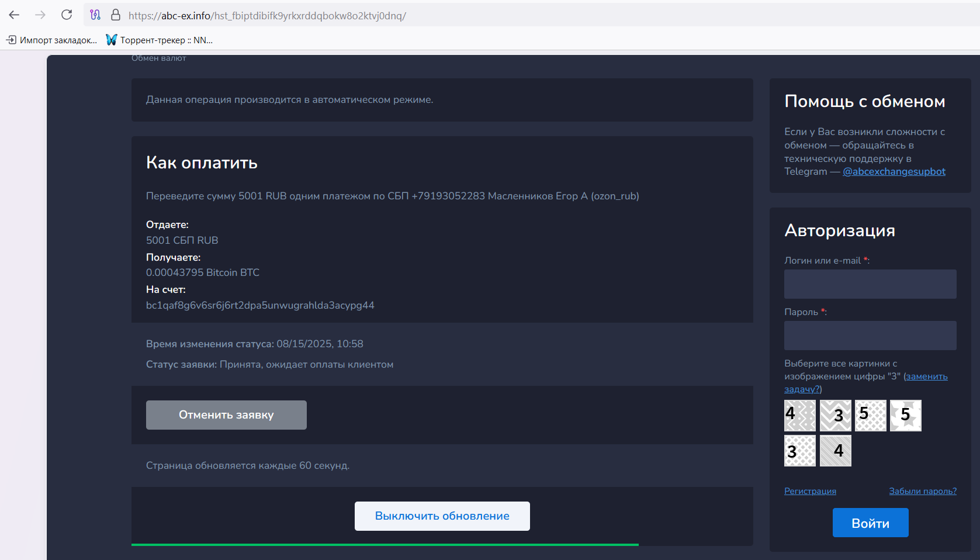Open the Регистрация link
Image resolution: width=980 pixels, height=560 pixels.
[x=810, y=491]
